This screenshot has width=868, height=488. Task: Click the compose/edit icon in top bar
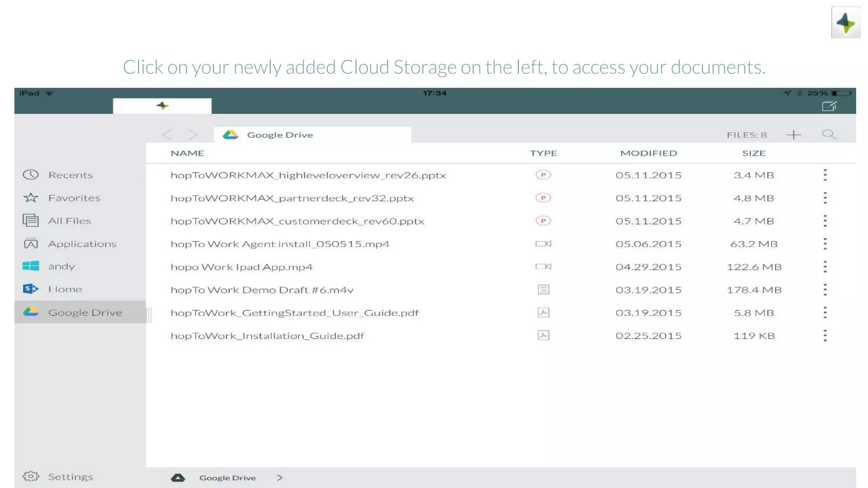tap(829, 106)
